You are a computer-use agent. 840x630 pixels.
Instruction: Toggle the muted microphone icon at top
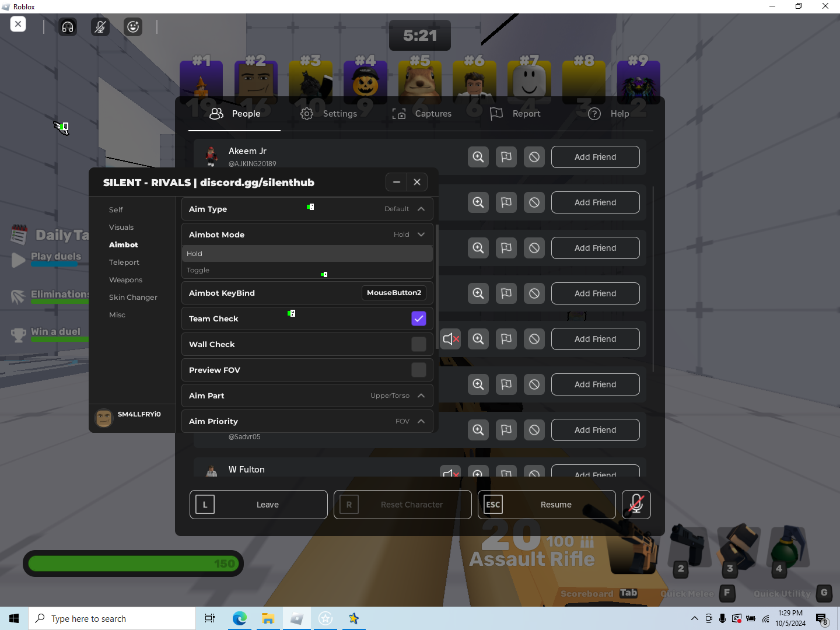[100, 27]
